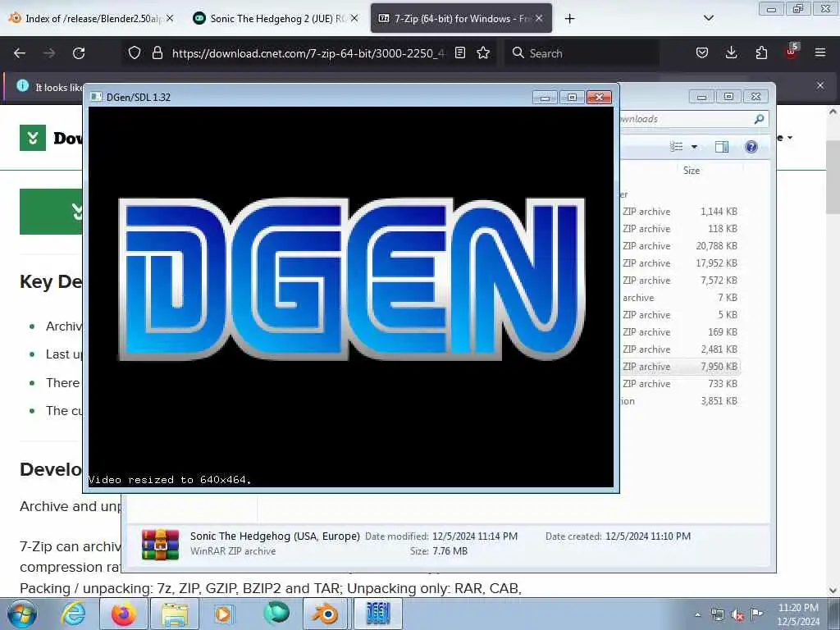The image size is (840, 630).
Task: List all tabs with the chevron
Action: coord(708,18)
